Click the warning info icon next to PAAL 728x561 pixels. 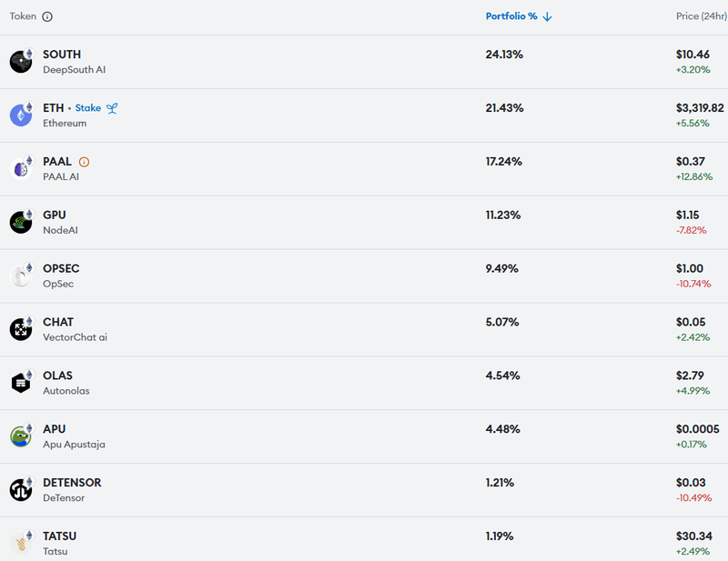click(x=85, y=162)
